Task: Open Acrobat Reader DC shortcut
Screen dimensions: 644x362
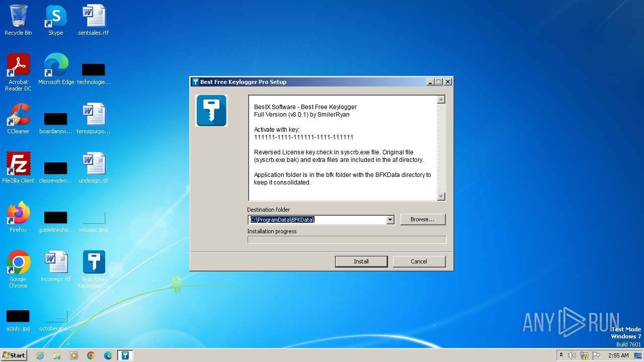Action: pyautogui.click(x=18, y=72)
